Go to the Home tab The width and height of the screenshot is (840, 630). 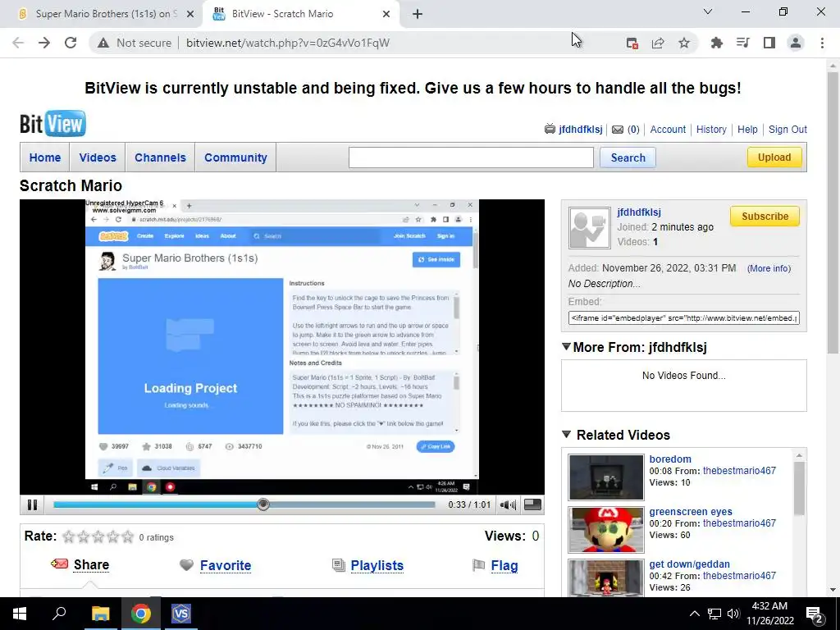pos(45,157)
